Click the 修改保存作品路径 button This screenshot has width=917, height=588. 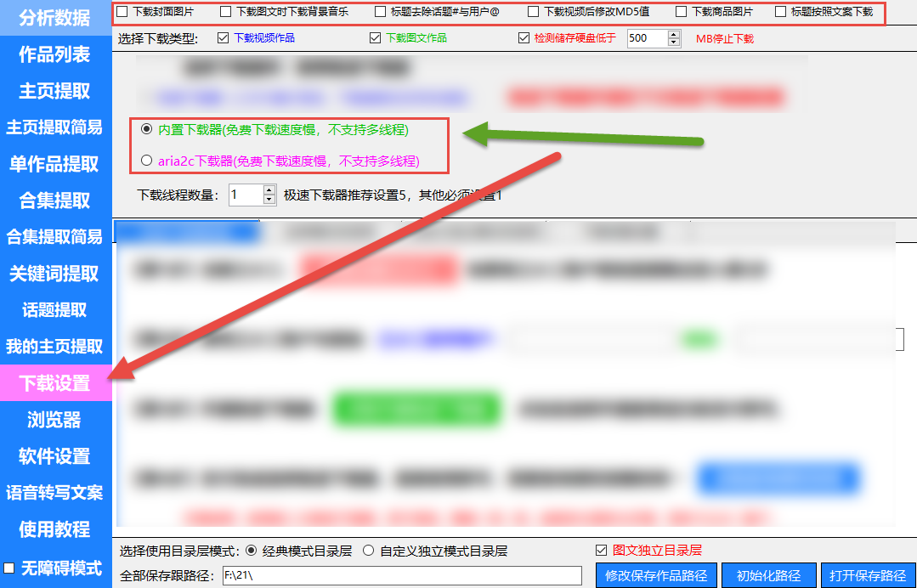click(x=656, y=575)
